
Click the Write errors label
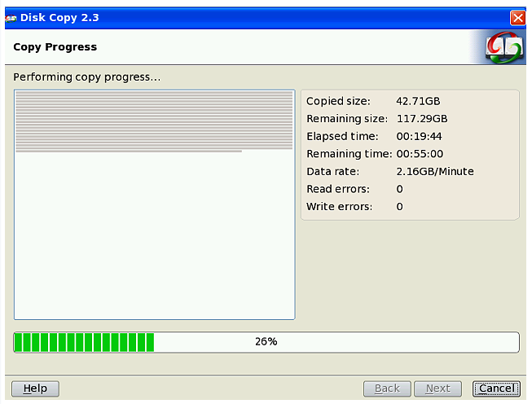[x=339, y=207]
